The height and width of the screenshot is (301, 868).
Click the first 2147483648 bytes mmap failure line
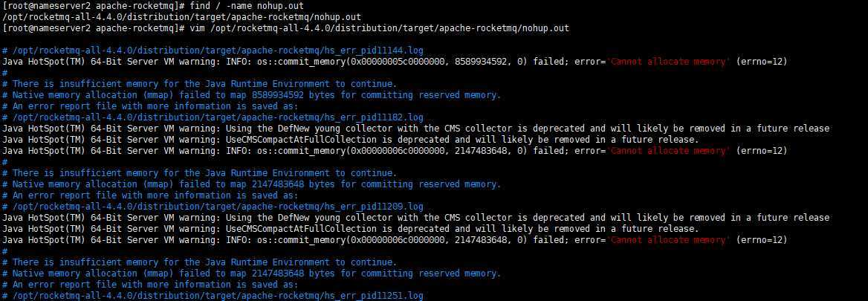[252, 184]
